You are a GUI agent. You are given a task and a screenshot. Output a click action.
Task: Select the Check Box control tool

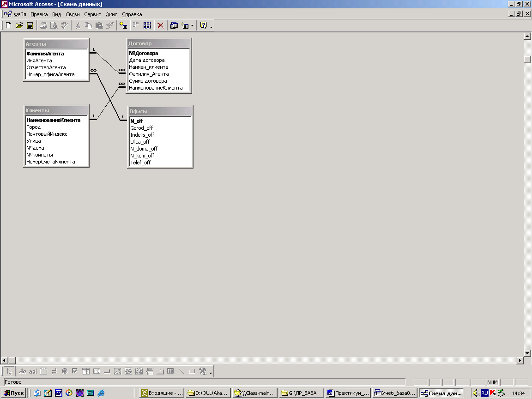coord(75,371)
